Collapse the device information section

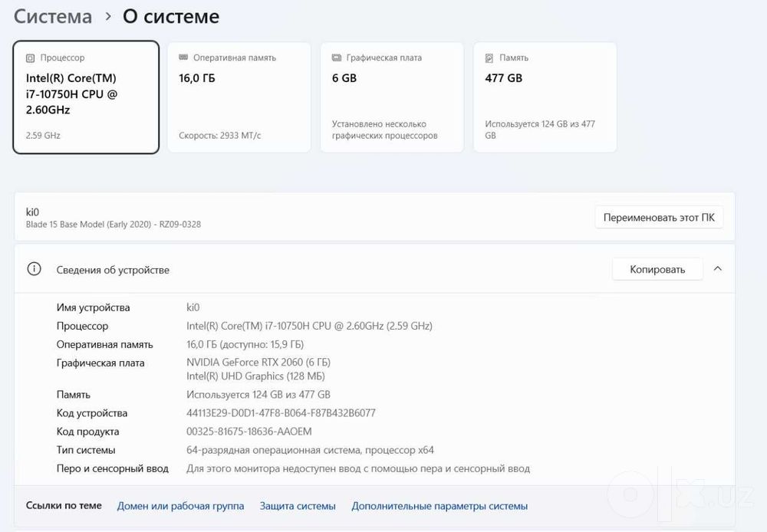[718, 269]
